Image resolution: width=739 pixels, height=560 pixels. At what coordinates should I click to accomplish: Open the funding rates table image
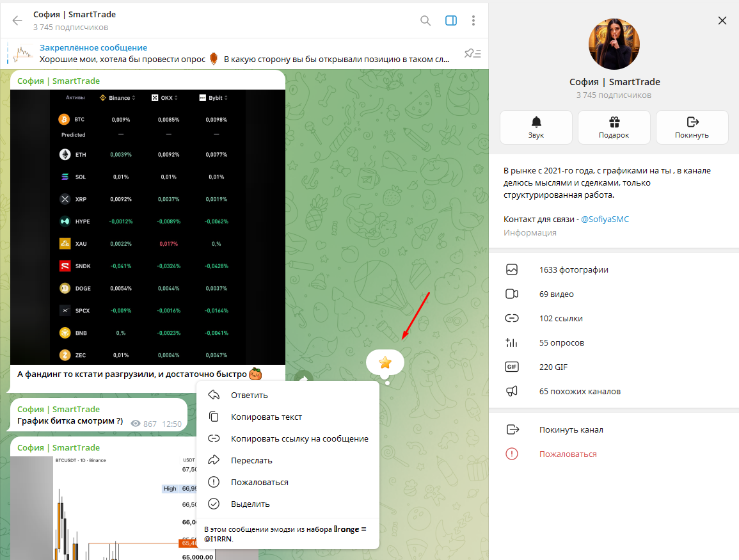[x=148, y=227]
